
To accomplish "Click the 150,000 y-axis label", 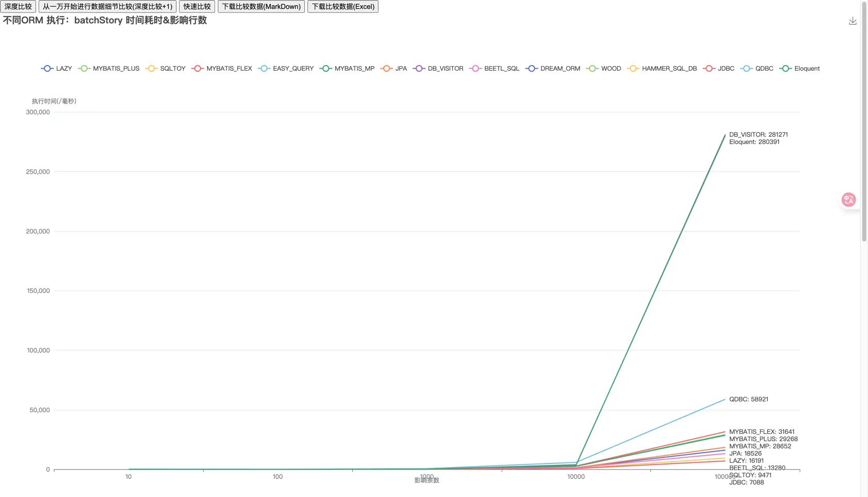I will pos(38,291).
